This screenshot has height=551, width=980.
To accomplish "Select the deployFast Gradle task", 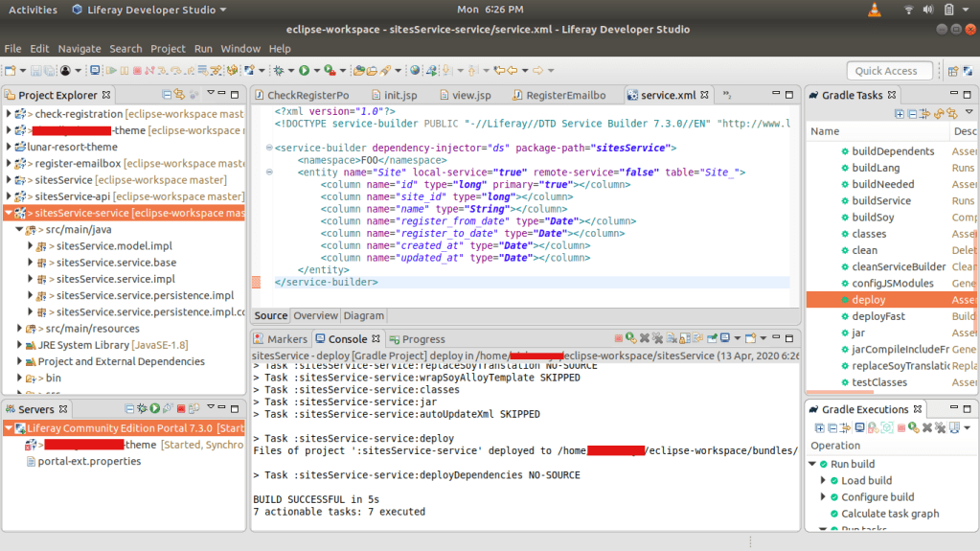I will [877, 316].
